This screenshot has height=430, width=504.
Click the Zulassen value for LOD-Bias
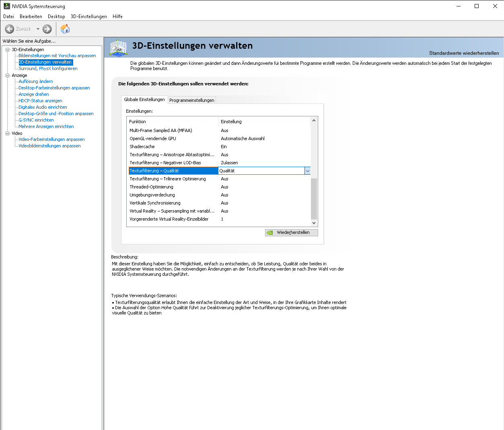(229, 163)
